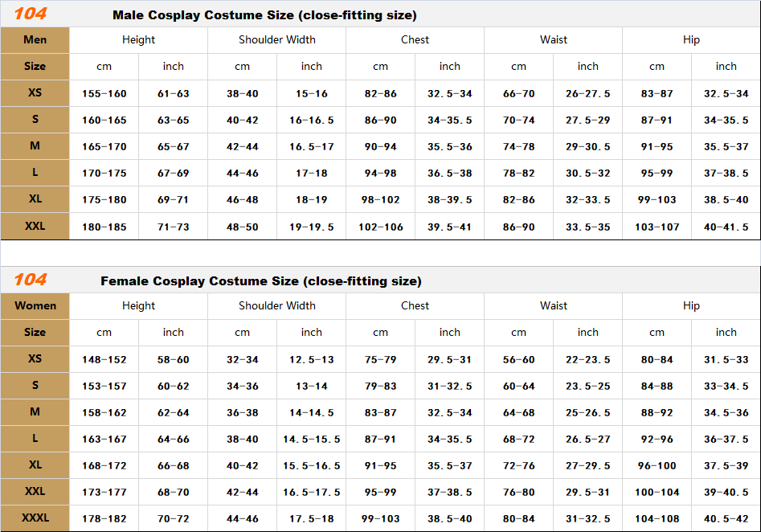761x532 pixels.
Task: Select the XXXL row label in the women's table
Action: tap(35, 518)
